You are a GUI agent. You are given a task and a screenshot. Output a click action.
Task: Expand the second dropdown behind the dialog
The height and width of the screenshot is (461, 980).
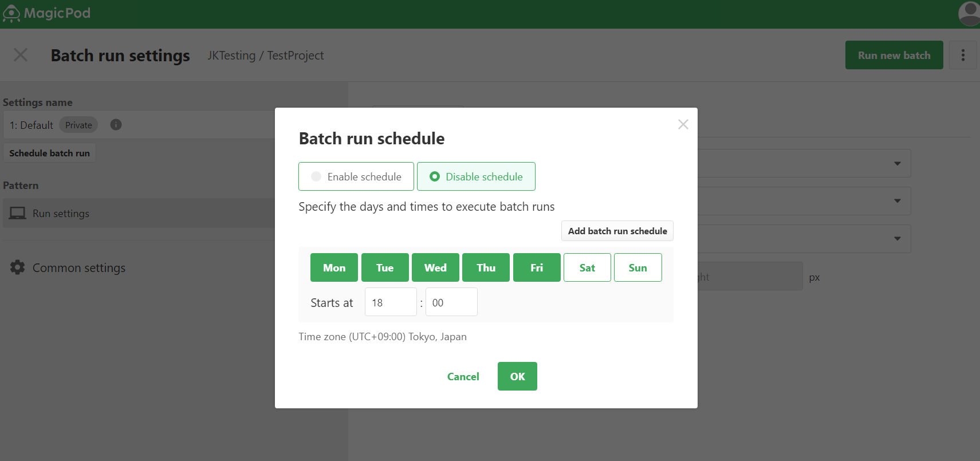point(898,200)
